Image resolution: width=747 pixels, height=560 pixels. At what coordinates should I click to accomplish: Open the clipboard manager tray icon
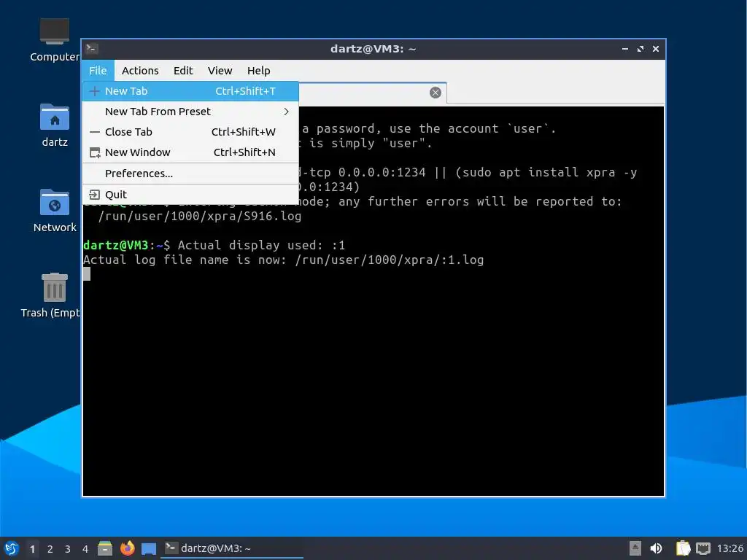(x=683, y=548)
